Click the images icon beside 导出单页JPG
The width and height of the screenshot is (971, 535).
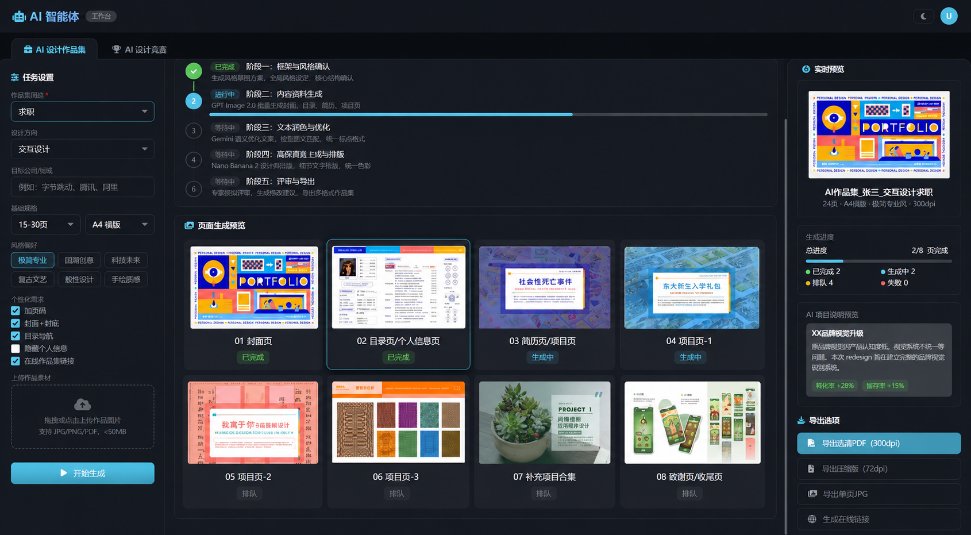pyautogui.click(x=812, y=494)
